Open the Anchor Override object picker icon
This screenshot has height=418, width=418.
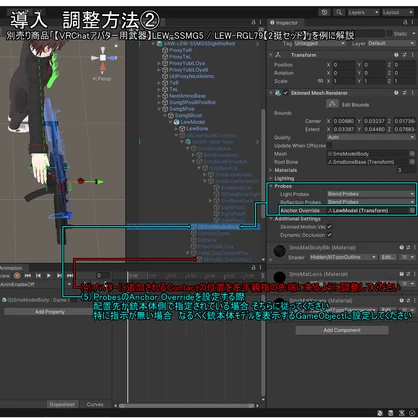[x=412, y=210]
